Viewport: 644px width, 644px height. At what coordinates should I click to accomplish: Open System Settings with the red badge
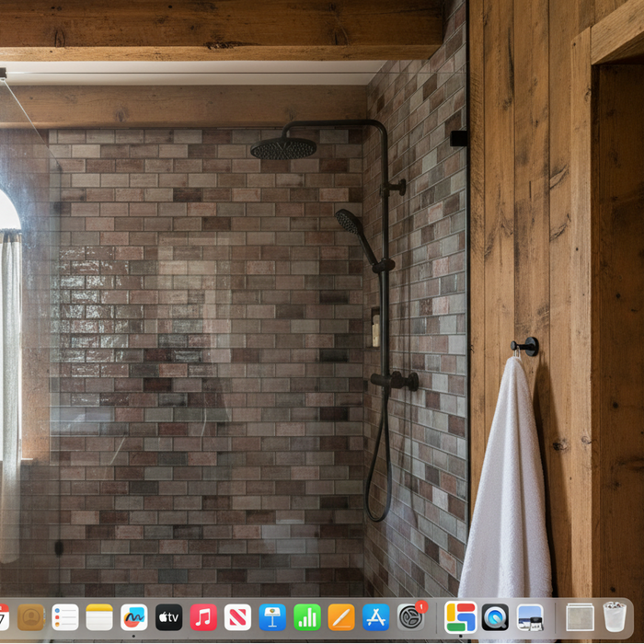tap(410, 616)
